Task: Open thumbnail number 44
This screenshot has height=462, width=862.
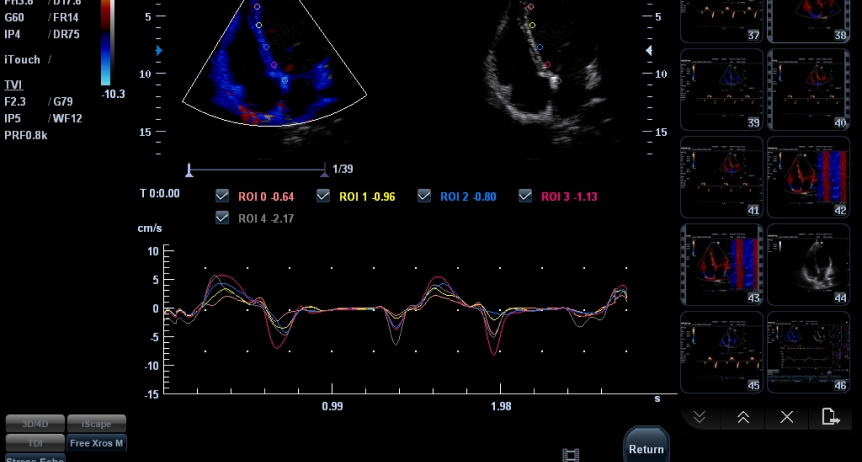Action: 808,264
